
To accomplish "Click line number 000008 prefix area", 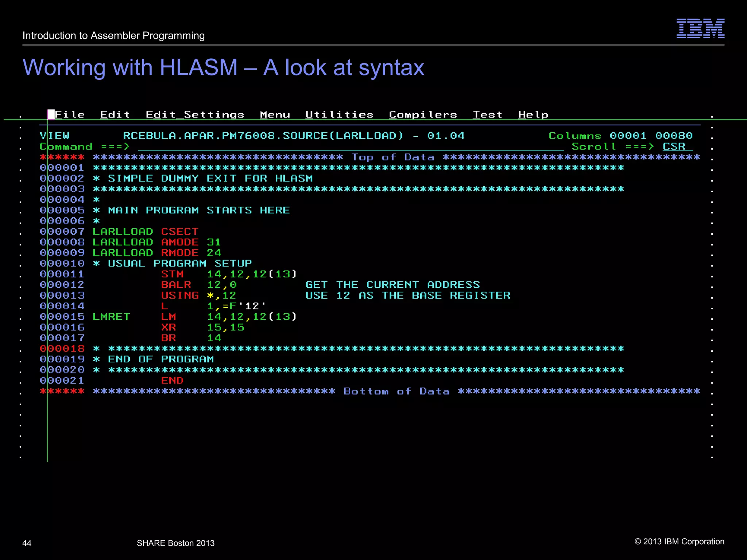I will tap(62, 242).
